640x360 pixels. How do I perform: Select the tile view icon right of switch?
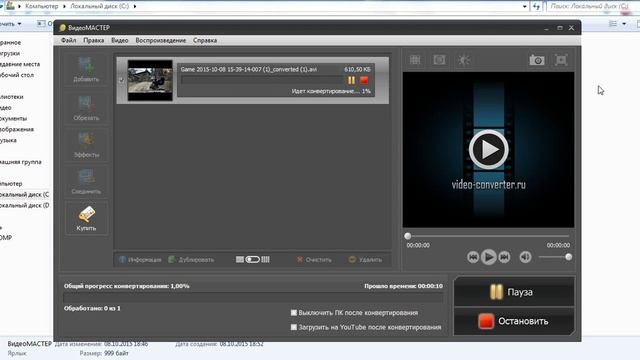pyautogui.click(x=265, y=260)
